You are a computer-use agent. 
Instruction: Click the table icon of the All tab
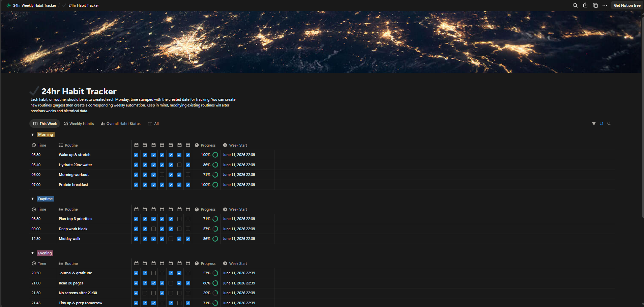click(x=150, y=124)
